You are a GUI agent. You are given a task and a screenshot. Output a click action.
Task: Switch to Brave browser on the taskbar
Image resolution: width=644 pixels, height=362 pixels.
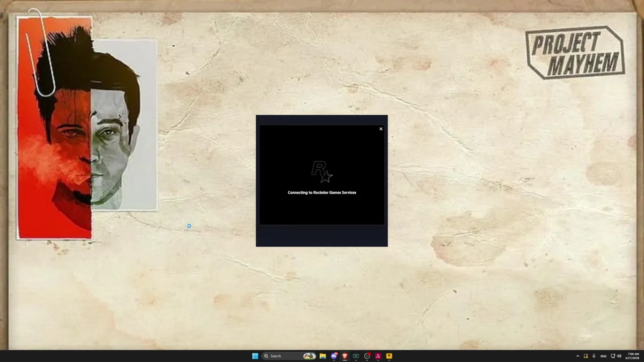click(x=345, y=356)
